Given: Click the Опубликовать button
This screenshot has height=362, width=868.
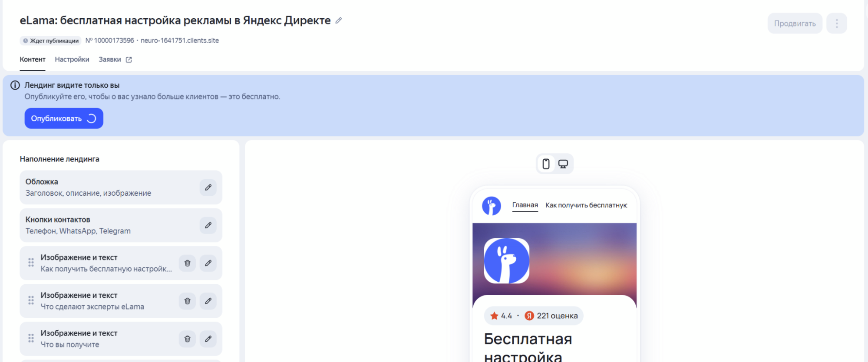Looking at the screenshot, I should [64, 118].
